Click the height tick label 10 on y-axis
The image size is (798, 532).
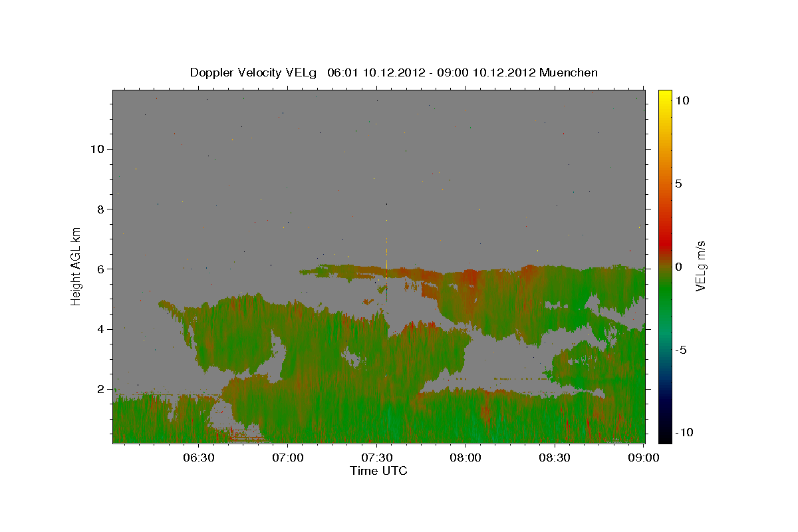pyautogui.click(x=97, y=149)
